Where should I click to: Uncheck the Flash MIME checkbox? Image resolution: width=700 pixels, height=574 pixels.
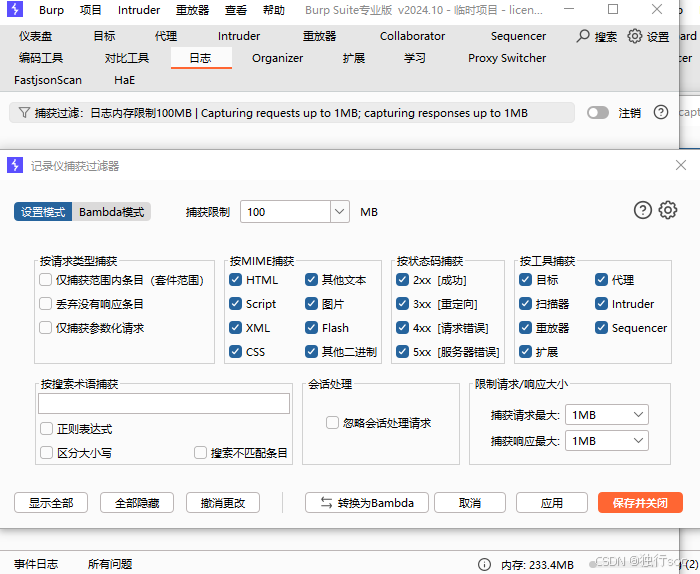(x=311, y=328)
